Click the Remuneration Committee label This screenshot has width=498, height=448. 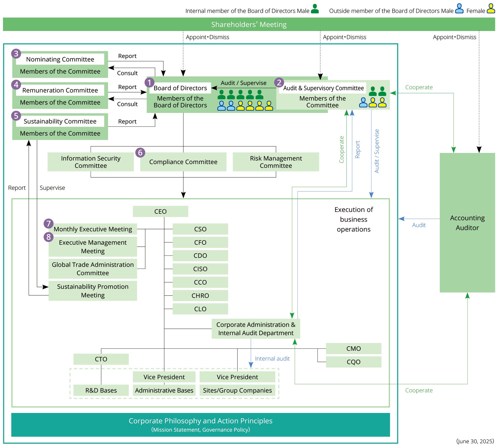tap(60, 90)
